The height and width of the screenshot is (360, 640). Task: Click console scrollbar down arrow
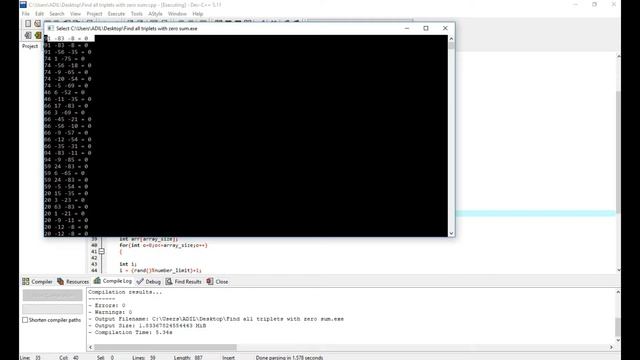[x=451, y=233]
